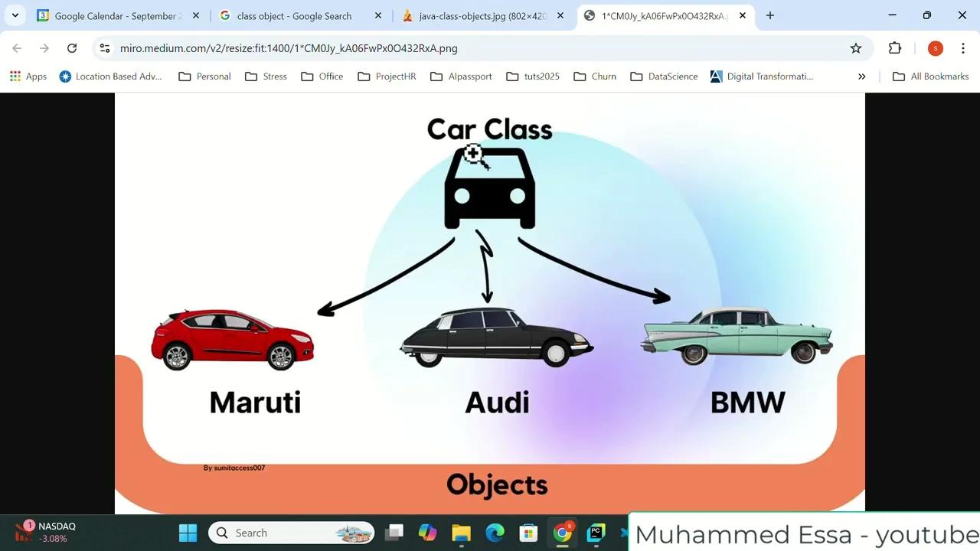Click the bookmark star in the address bar

point(856,47)
